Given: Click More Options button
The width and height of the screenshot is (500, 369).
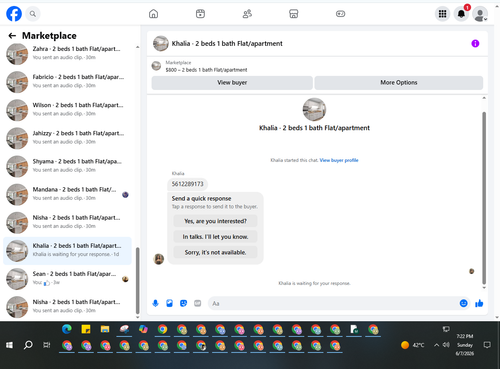Looking at the screenshot, I should click(x=399, y=83).
